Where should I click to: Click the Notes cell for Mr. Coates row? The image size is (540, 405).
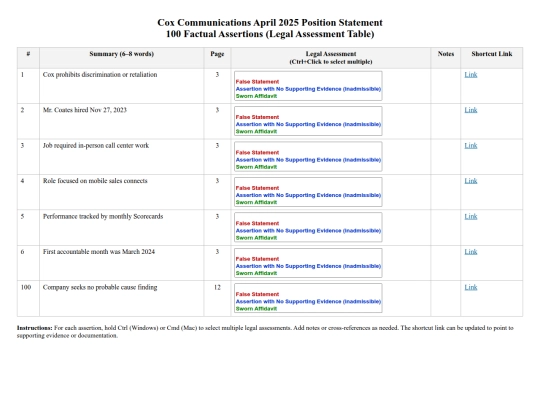coord(445,122)
